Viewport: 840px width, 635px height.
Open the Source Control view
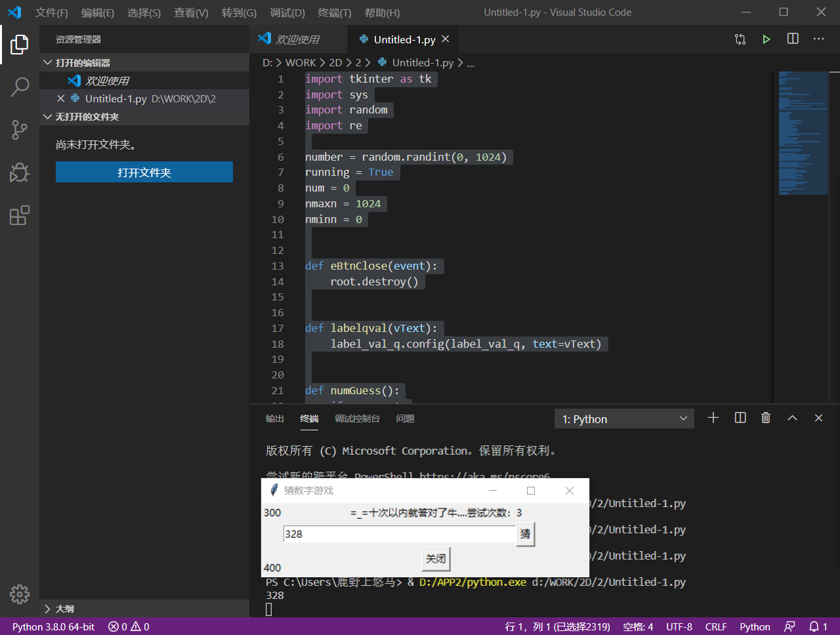coord(20,129)
